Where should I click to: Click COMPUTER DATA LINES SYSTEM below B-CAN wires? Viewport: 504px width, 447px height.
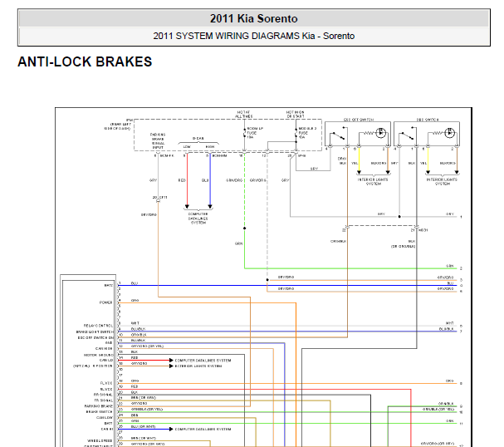pyautogui.click(x=198, y=218)
